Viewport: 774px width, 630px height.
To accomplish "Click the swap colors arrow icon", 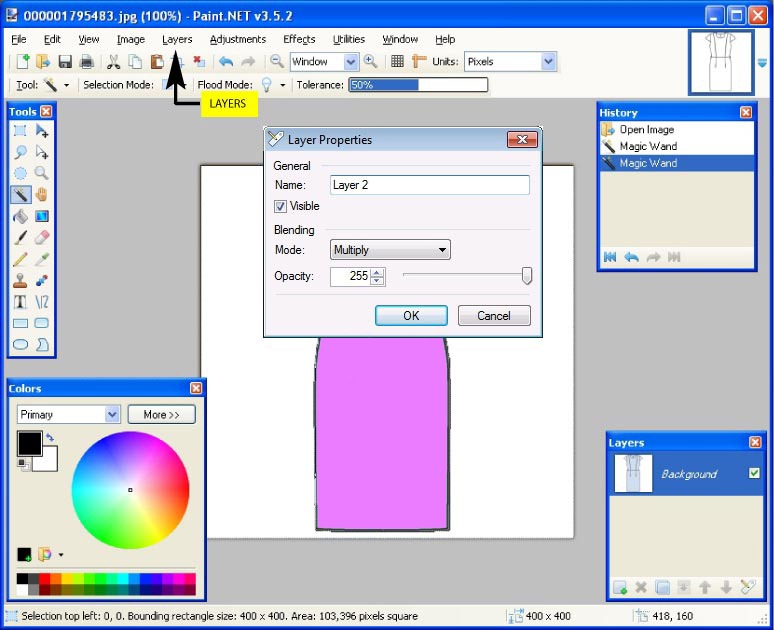I will coord(50,437).
